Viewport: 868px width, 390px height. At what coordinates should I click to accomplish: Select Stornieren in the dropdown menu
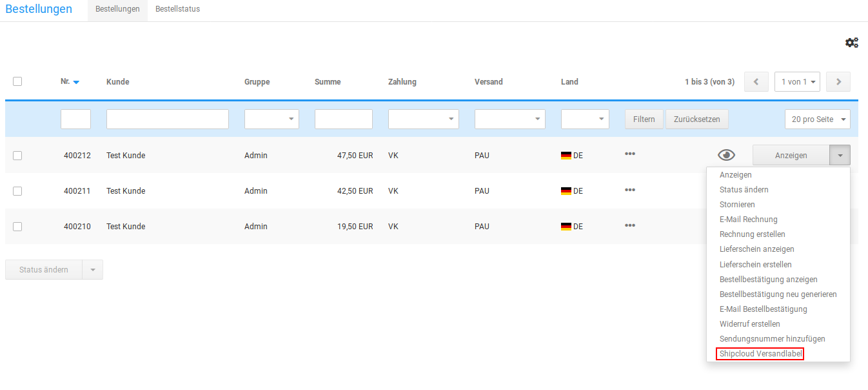click(737, 205)
